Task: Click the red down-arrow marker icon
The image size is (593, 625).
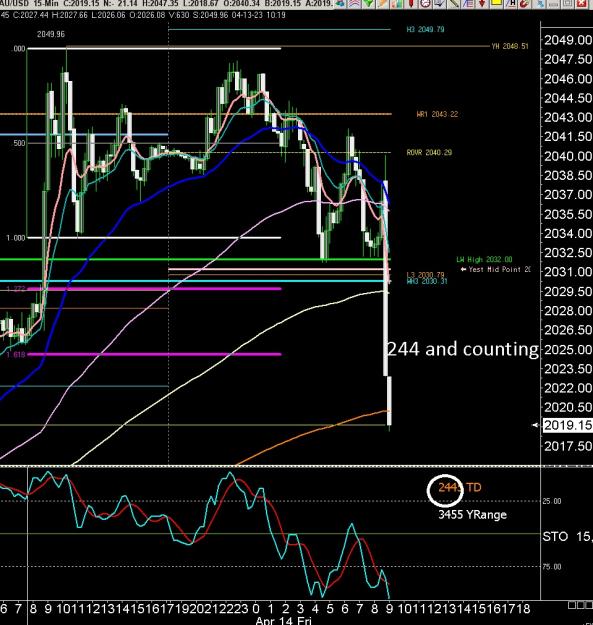Action: click(482, 4)
